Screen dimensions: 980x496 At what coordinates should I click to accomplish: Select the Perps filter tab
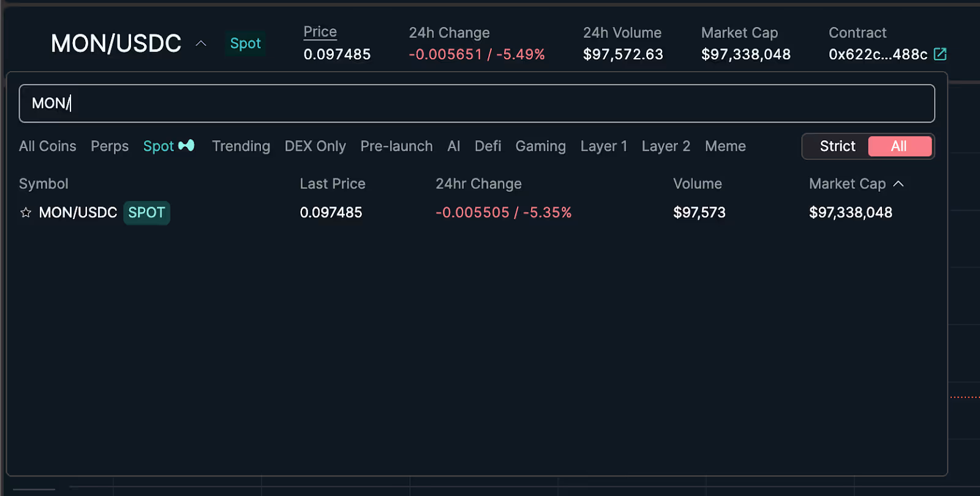110,146
